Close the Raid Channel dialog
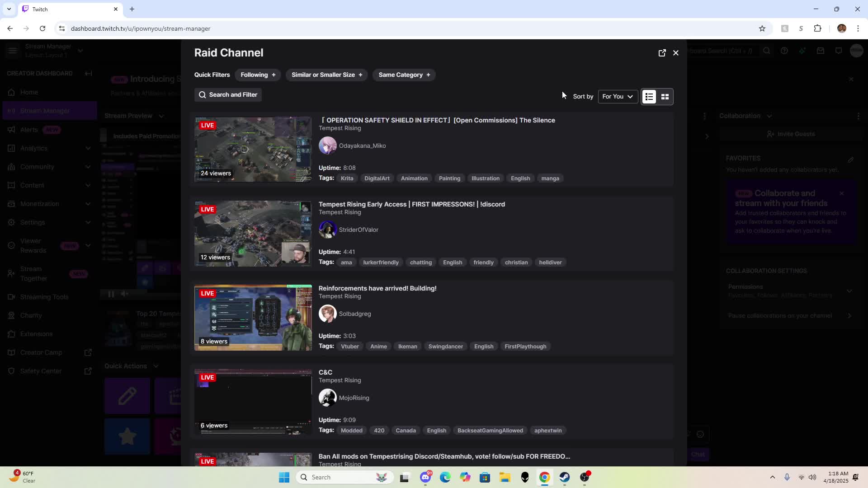 click(x=676, y=53)
